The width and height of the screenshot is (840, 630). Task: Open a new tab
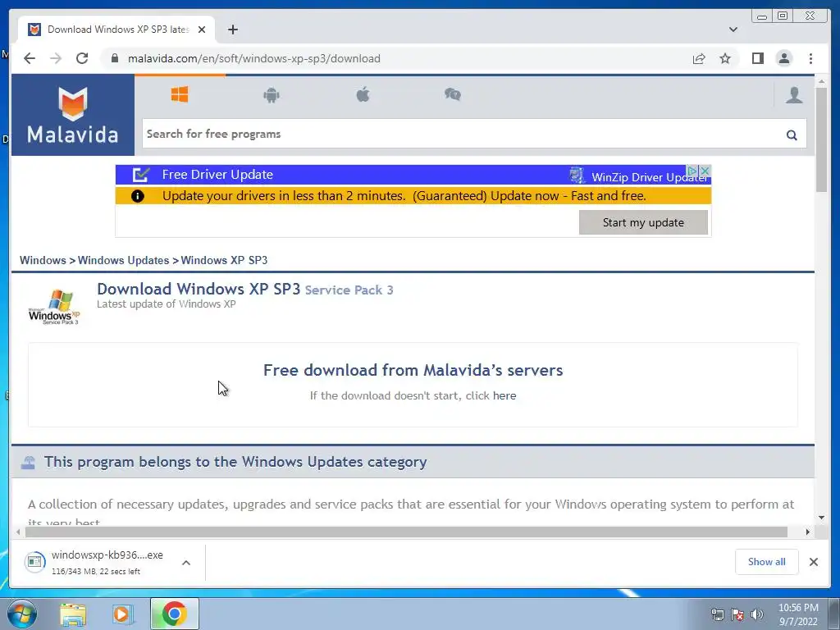(232, 30)
